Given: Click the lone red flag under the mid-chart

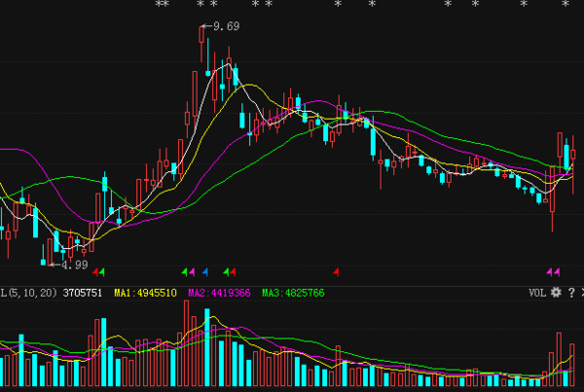Looking at the screenshot, I should click(336, 272).
